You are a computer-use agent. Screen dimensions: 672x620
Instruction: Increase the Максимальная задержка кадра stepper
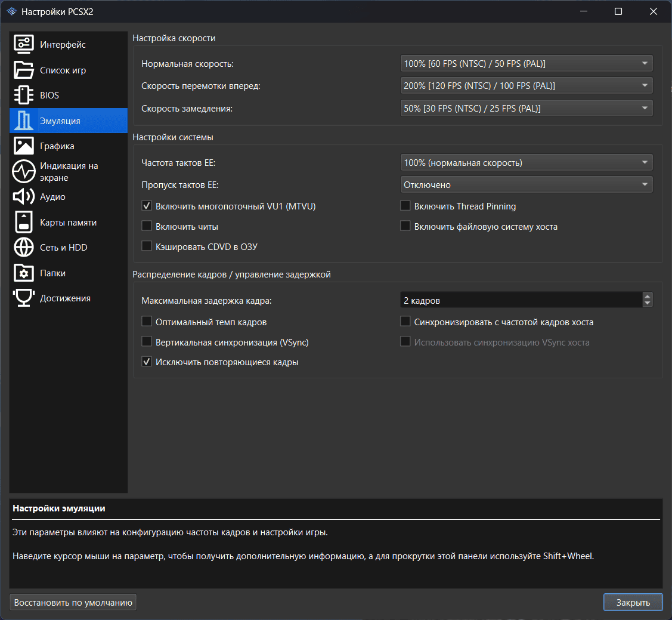(647, 297)
